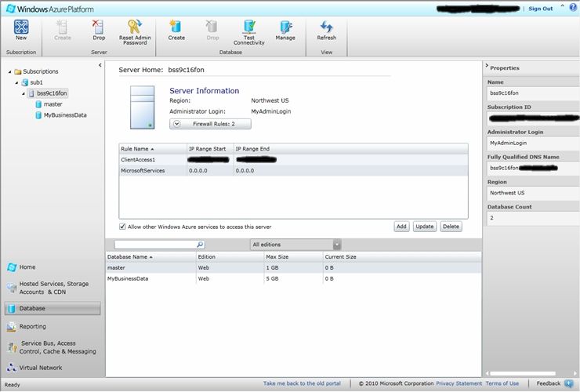
Task: Click the Service Bus navigation icon
Action: click(12, 347)
